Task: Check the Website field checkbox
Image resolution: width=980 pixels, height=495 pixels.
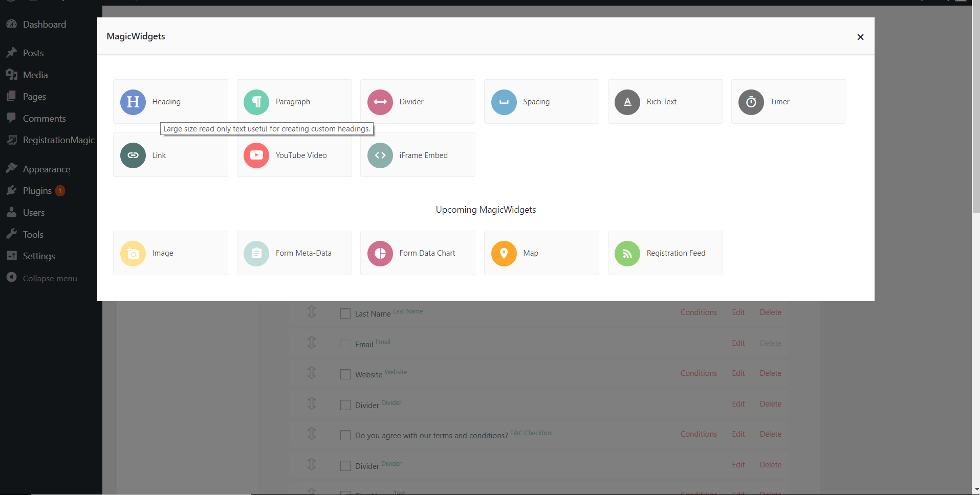Action: pyautogui.click(x=345, y=374)
